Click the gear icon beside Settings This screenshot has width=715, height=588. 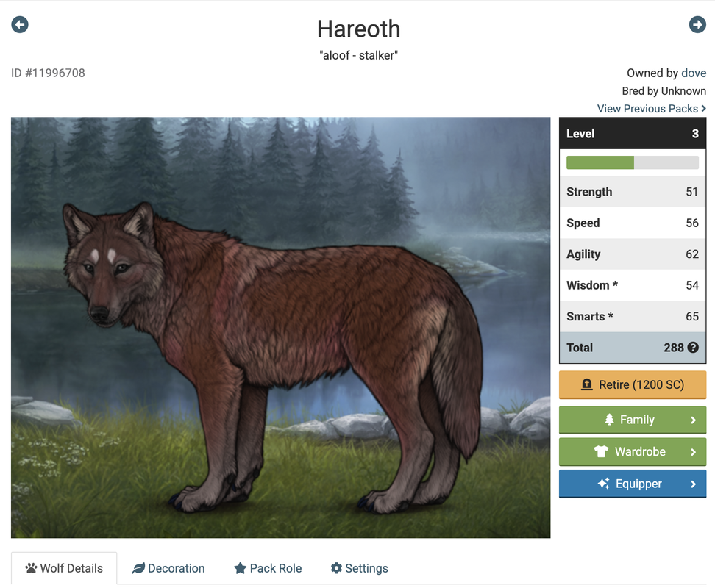tap(336, 568)
